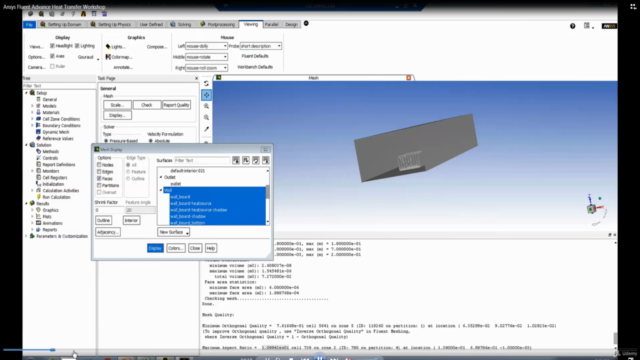Click the lower zoom magnifier tool
The width and height of the screenshot is (640, 360).
tap(206, 118)
